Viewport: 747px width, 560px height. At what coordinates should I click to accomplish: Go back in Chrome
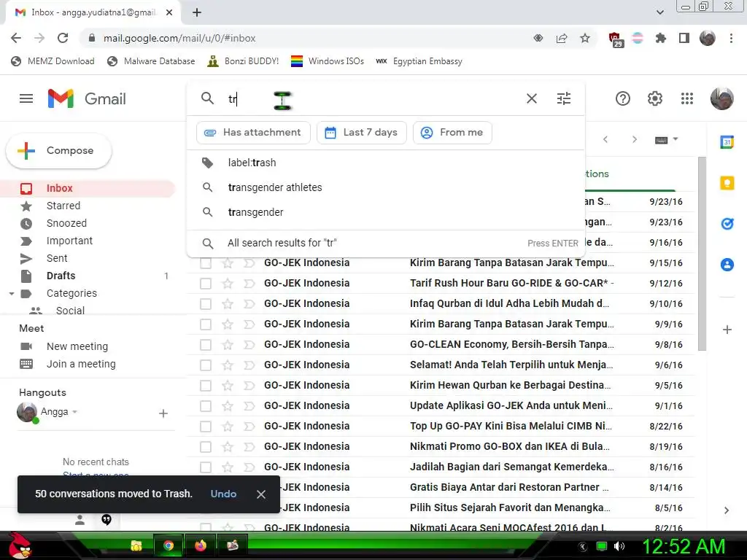coord(16,38)
